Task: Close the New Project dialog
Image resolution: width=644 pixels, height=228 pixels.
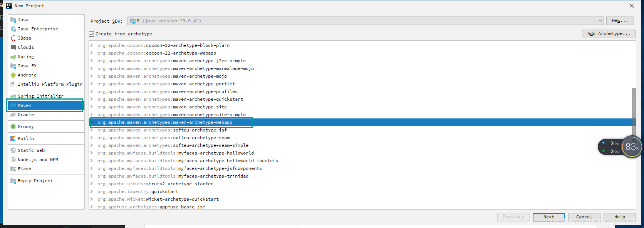Action: tap(632, 6)
